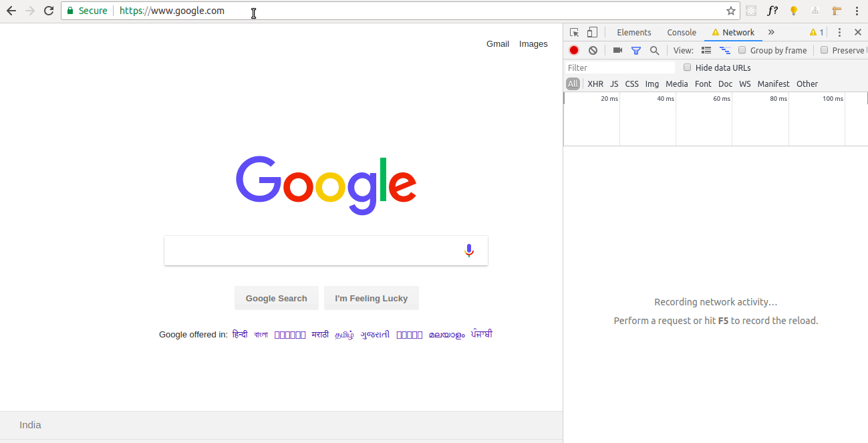Toggle the network filter funnel icon

coord(636,50)
